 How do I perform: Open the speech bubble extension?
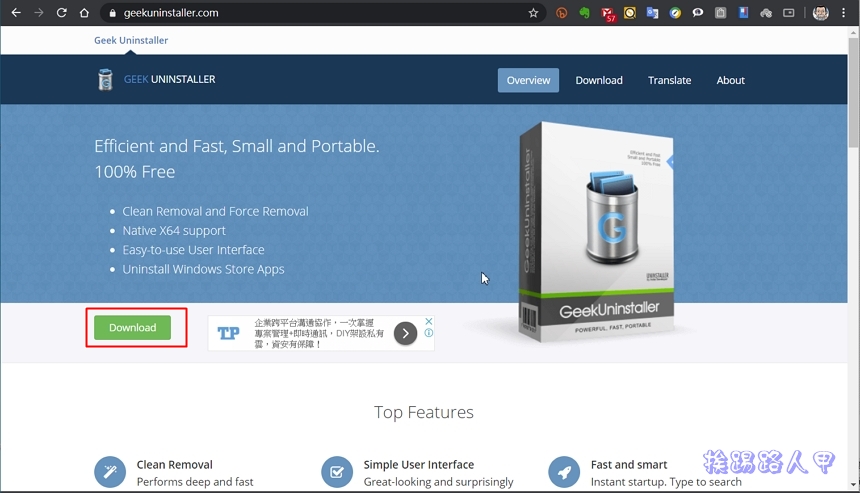[698, 13]
